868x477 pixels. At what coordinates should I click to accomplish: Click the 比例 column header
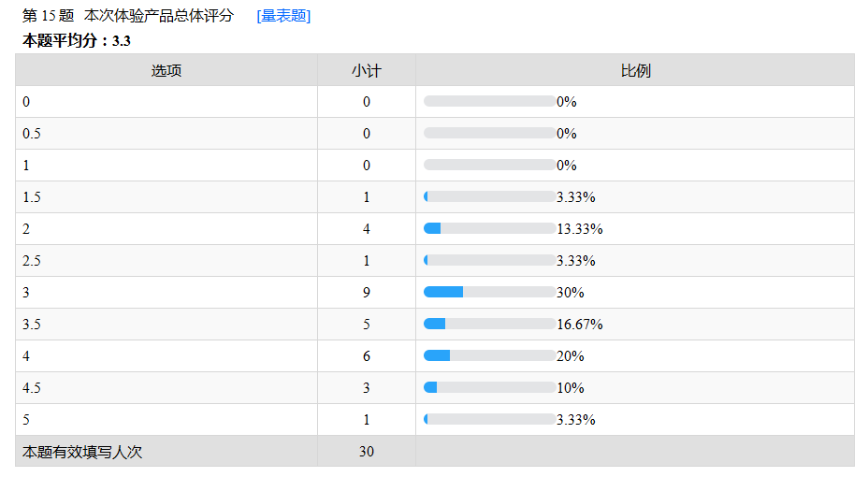click(635, 70)
